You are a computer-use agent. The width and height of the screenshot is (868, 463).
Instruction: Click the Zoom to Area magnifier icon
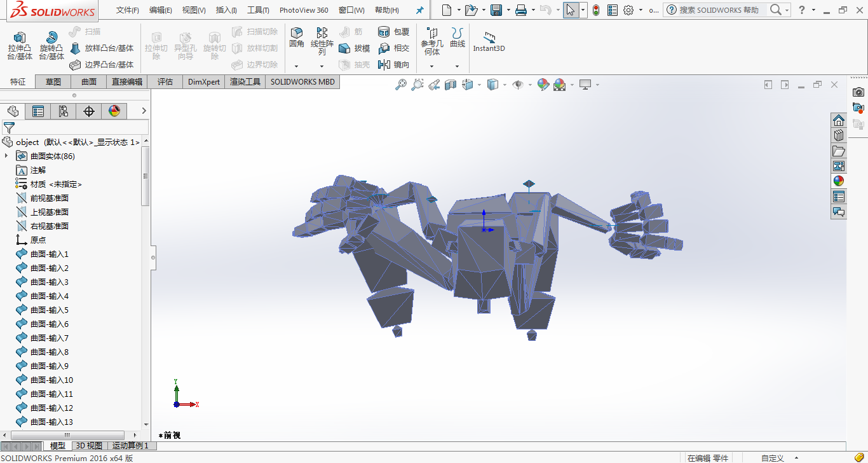[x=417, y=85]
